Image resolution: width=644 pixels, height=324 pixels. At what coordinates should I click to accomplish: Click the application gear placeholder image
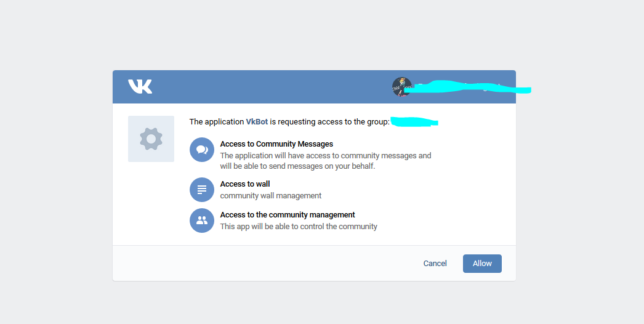click(151, 139)
